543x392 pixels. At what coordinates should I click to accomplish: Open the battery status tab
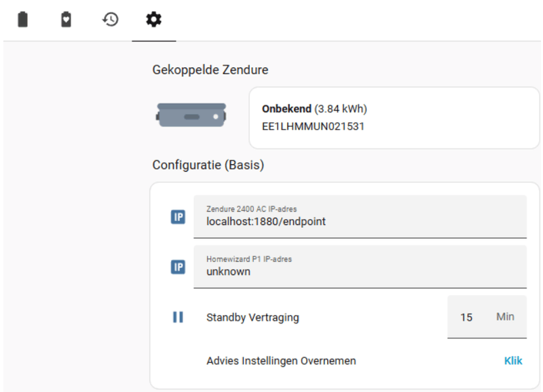tap(22, 20)
